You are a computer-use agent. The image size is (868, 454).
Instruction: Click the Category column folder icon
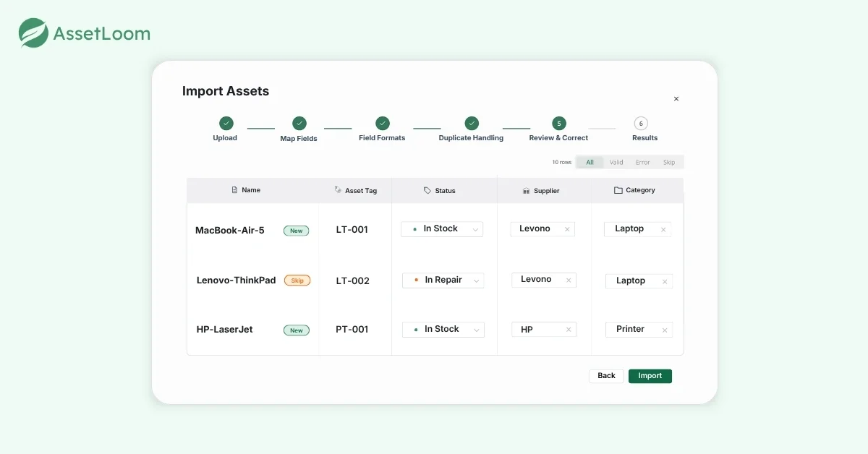coord(618,191)
